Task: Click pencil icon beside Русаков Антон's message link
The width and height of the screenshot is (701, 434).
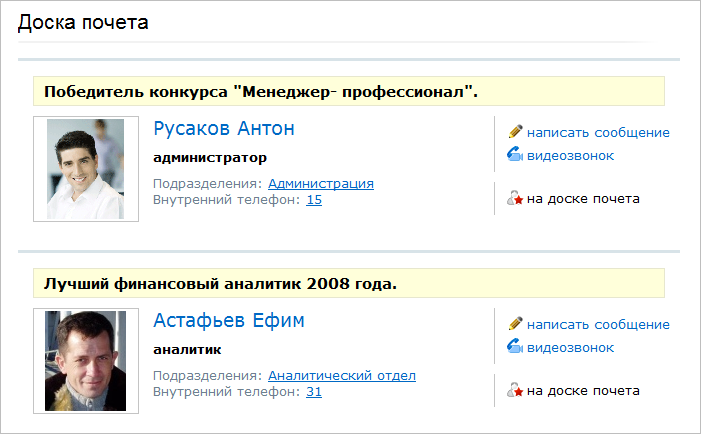Action: point(516,131)
